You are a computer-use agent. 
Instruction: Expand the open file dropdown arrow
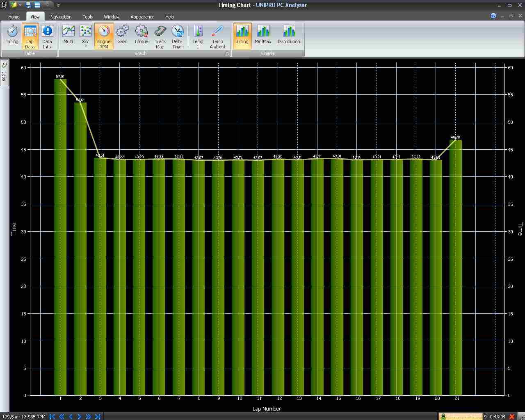click(x=20, y=5)
